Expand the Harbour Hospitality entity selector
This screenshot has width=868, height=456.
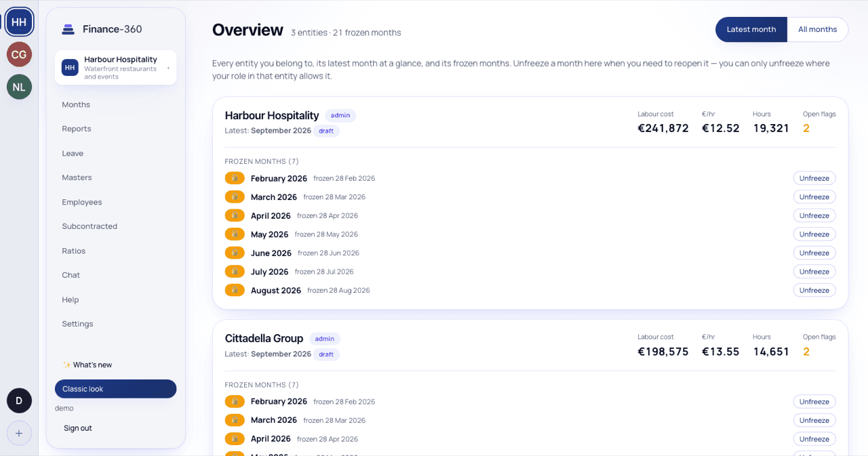pos(115,68)
